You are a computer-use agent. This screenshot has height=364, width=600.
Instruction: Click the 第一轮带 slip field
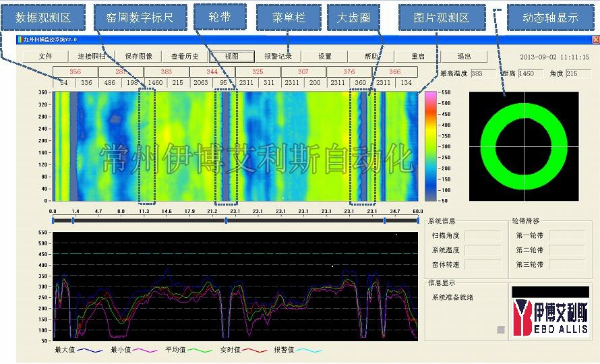click(x=566, y=236)
